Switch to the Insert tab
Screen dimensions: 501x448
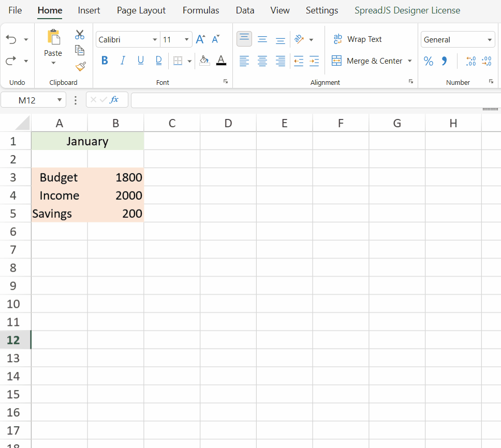tap(89, 10)
